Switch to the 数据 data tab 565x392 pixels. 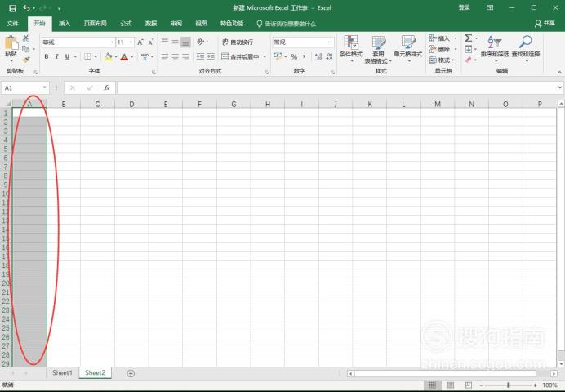[x=151, y=24]
